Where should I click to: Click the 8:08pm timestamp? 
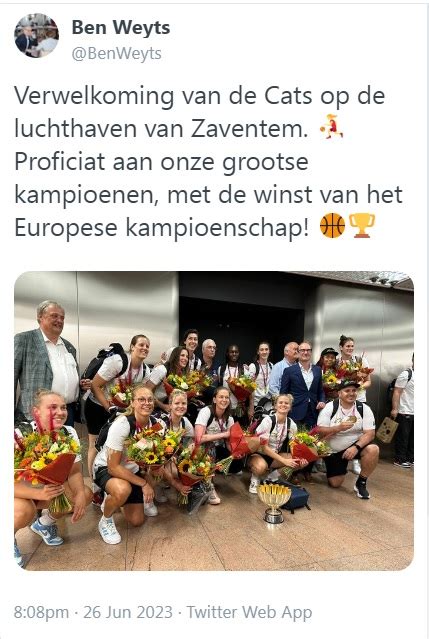pos(41,613)
